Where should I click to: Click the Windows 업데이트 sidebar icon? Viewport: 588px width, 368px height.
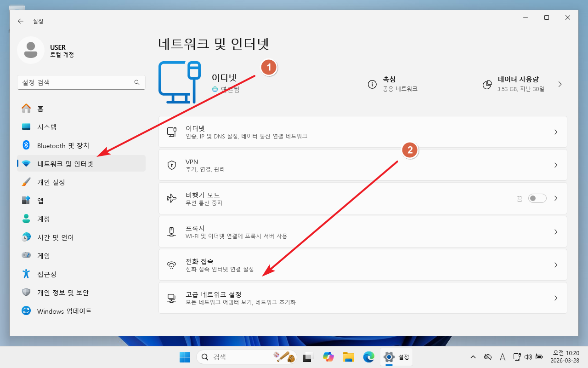pyautogui.click(x=26, y=311)
